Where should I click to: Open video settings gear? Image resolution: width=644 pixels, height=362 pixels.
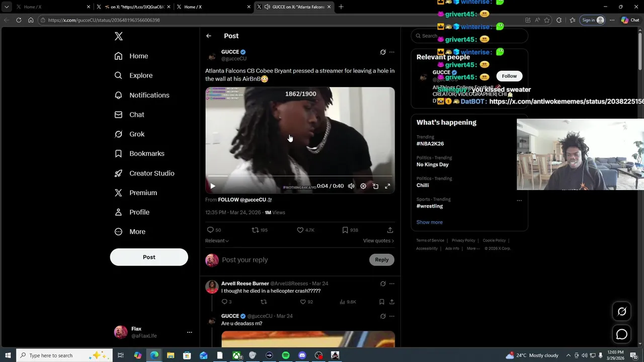pos(363,186)
